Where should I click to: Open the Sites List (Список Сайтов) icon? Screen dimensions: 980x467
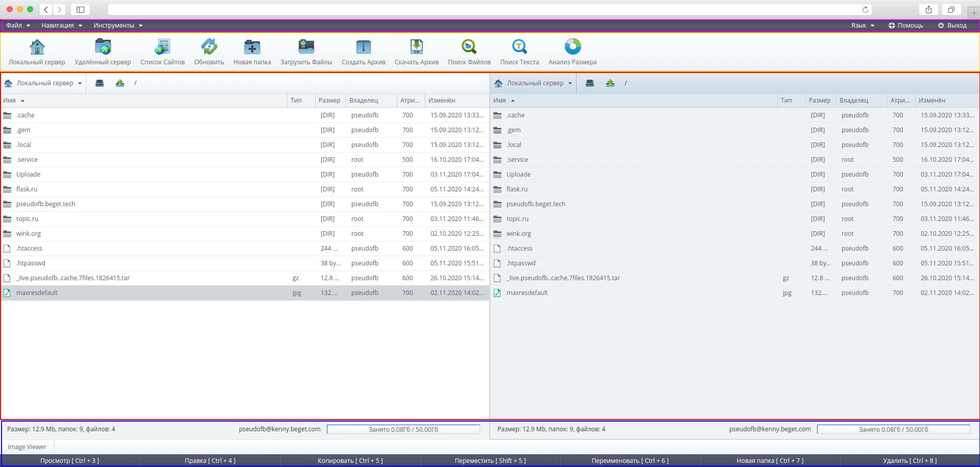pos(162,47)
